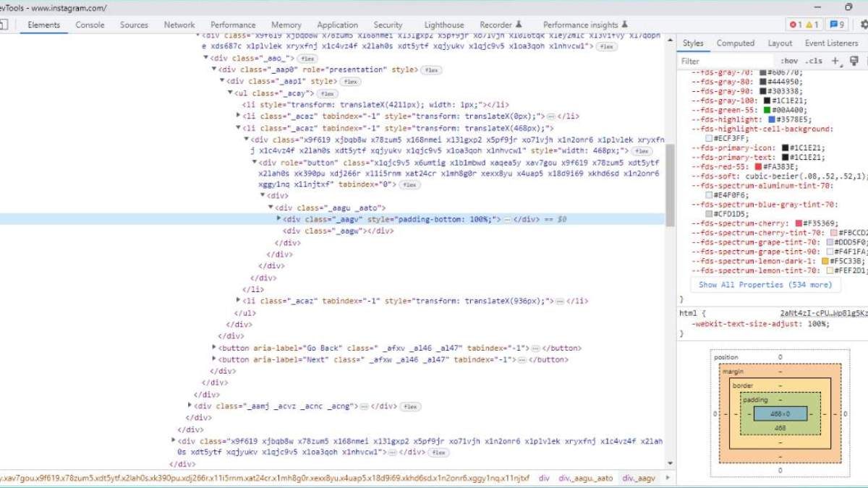Click the new style rule plus icon

point(835,61)
